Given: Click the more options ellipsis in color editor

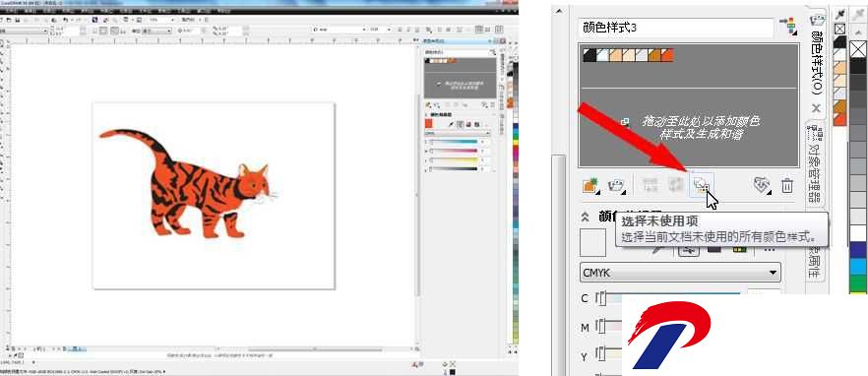Looking at the screenshot, I should pyautogui.click(x=769, y=249).
